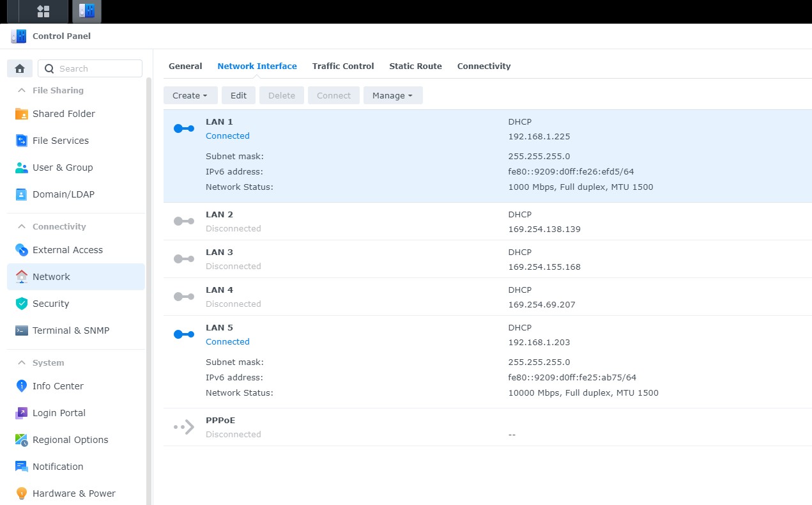Open Terminal & SNMP settings
This screenshot has height=505, width=812.
(x=70, y=330)
